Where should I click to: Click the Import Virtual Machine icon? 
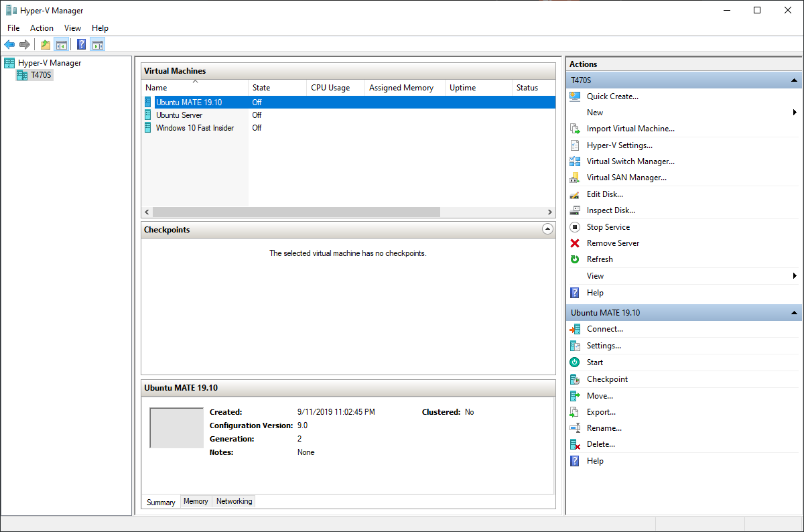574,129
